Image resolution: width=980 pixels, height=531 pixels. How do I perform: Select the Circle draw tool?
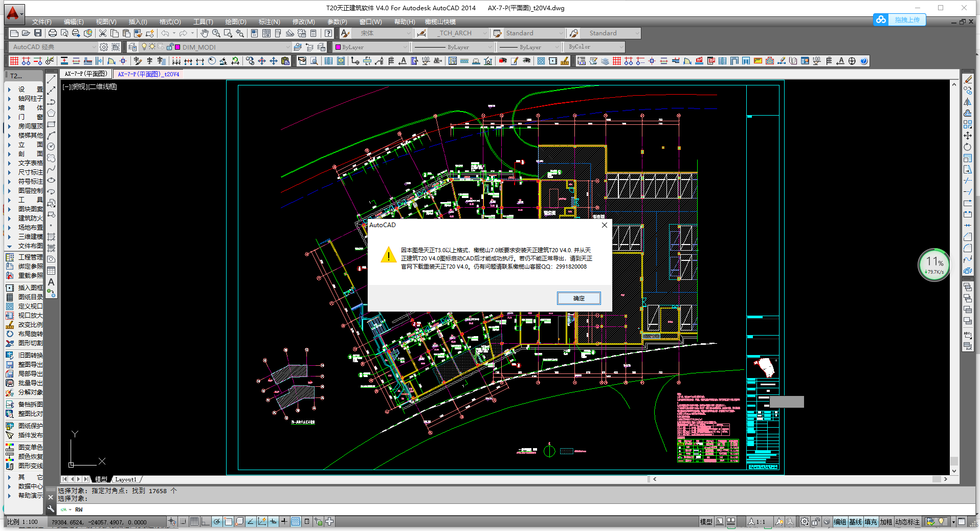[x=51, y=147]
